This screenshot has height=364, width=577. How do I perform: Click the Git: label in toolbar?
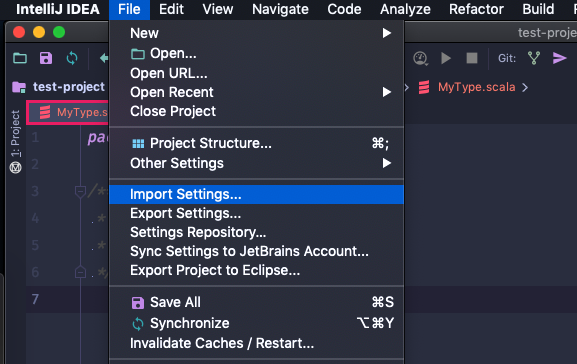507,58
